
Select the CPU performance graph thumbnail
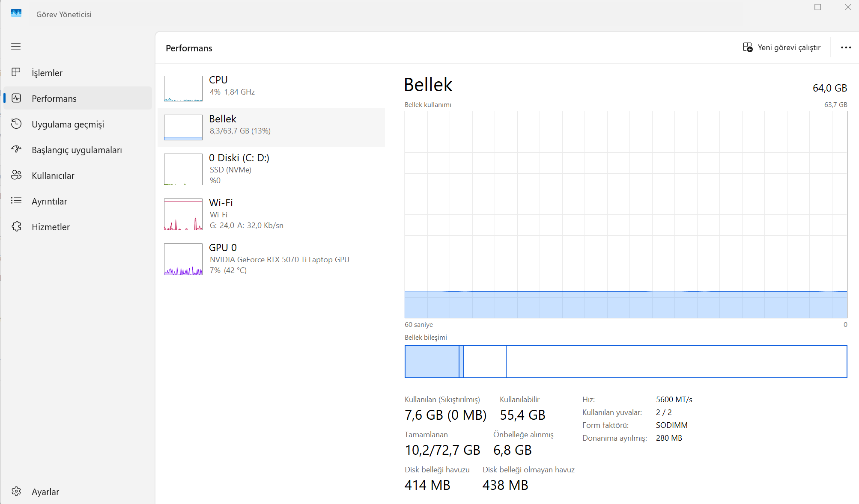(183, 88)
